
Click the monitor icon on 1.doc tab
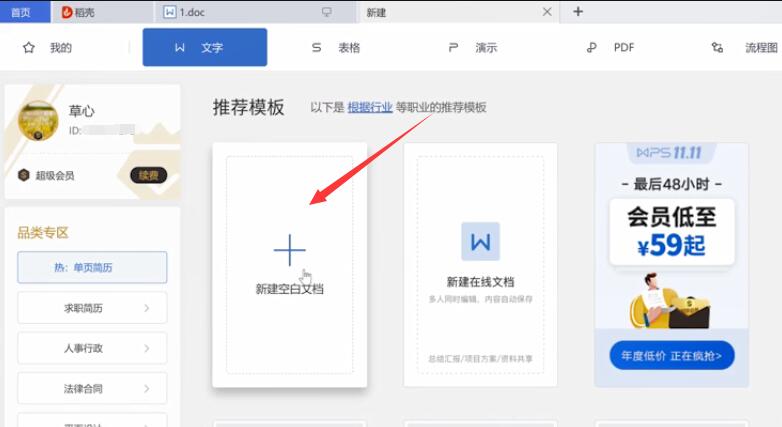point(327,12)
